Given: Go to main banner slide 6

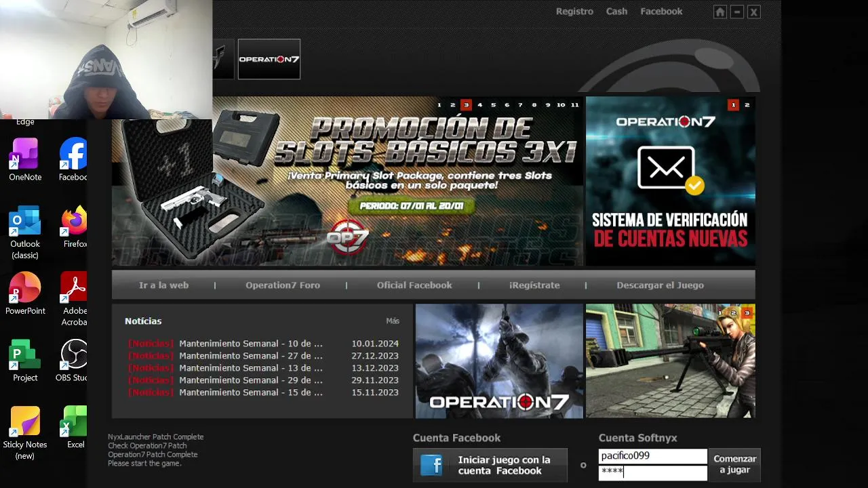Looking at the screenshot, I should (507, 105).
